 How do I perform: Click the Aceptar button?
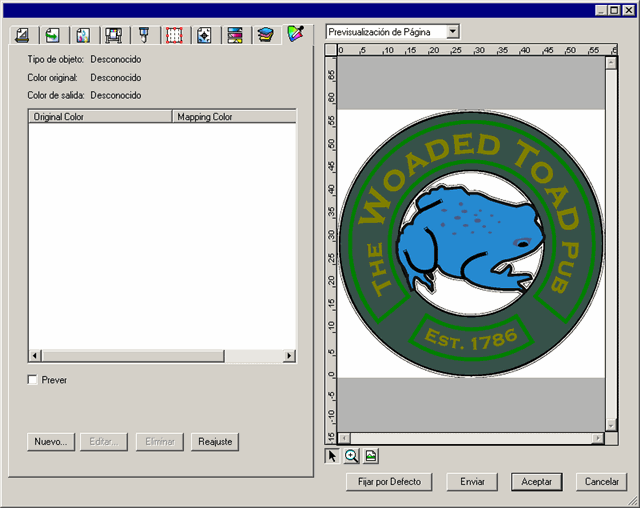click(536, 482)
